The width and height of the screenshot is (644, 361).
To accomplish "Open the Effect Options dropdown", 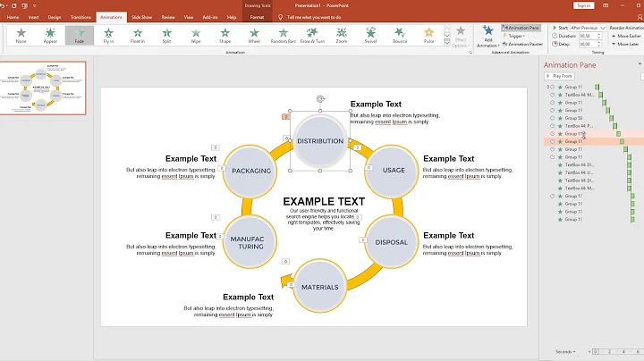I will pyautogui.click(x=461, y=37).
